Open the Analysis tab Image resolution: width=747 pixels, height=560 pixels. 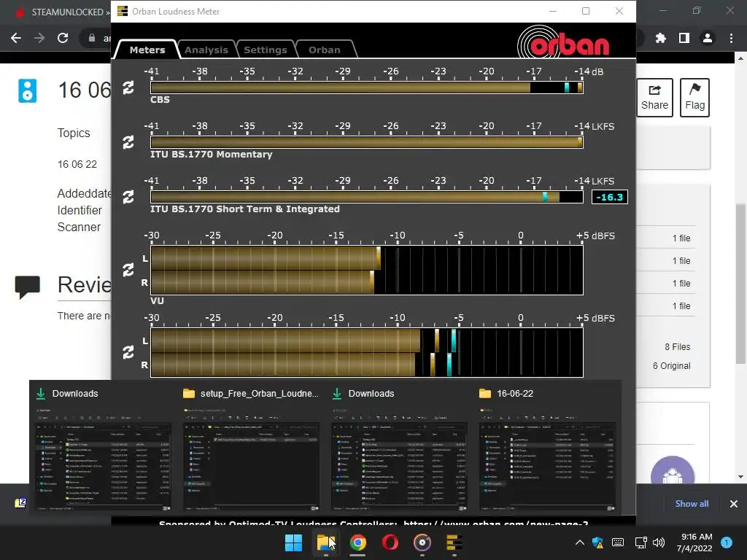(206, 50)
